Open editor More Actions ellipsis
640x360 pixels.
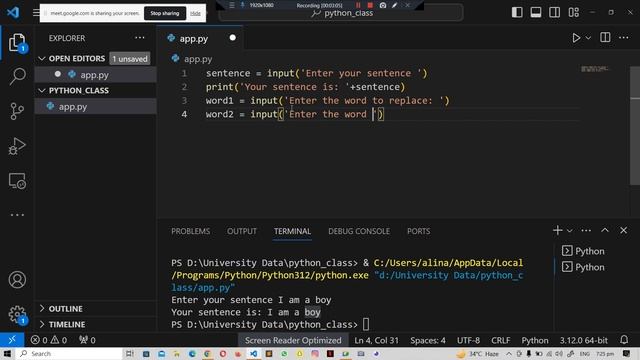click(624, 38)
